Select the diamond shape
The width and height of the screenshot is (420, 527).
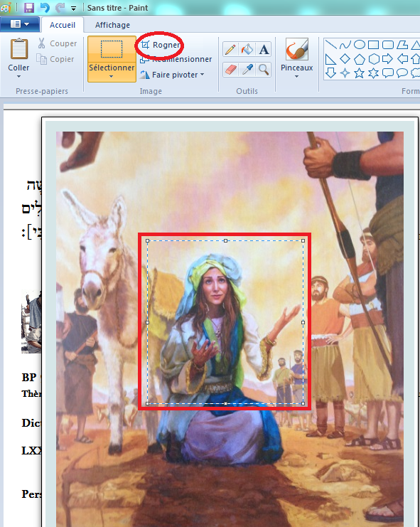345,59
